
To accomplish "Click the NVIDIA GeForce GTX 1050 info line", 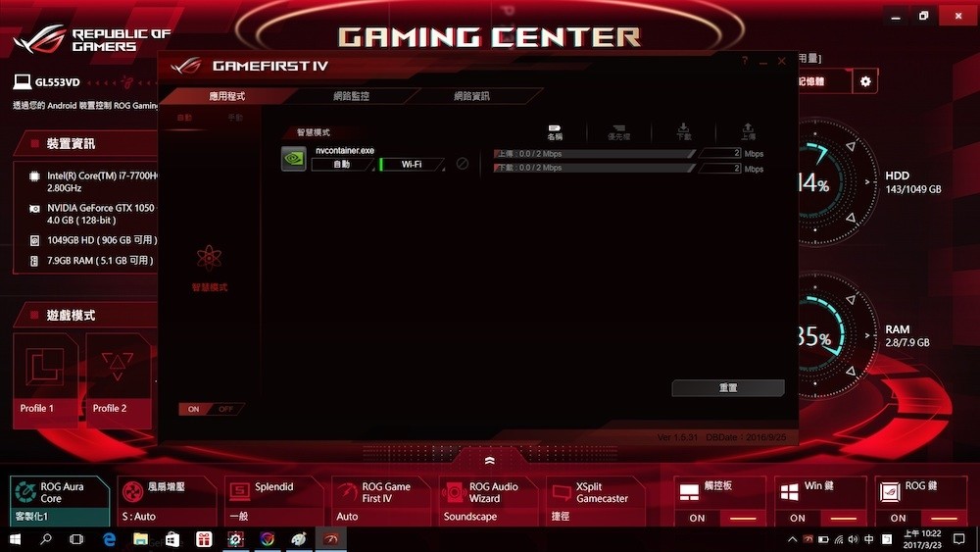I will [94, 214].
